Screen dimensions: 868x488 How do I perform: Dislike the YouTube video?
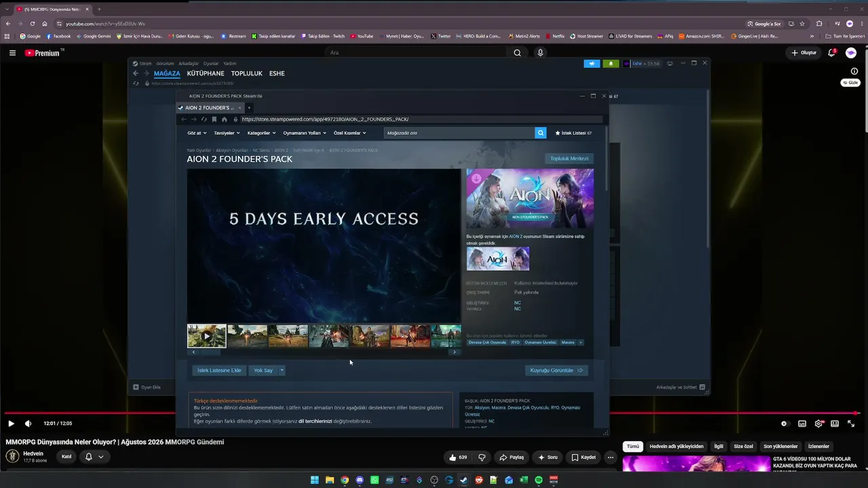[482, 457]
